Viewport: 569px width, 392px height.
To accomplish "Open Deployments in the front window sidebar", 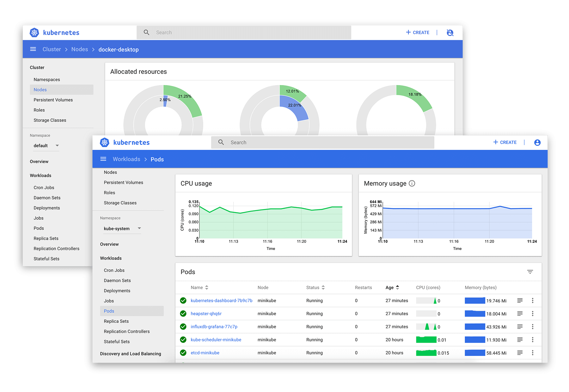I will pyautogui.click(x=117, y=291).
